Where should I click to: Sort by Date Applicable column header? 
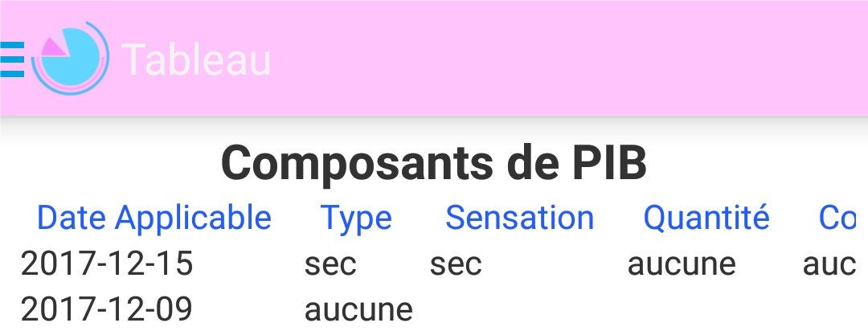154,218
